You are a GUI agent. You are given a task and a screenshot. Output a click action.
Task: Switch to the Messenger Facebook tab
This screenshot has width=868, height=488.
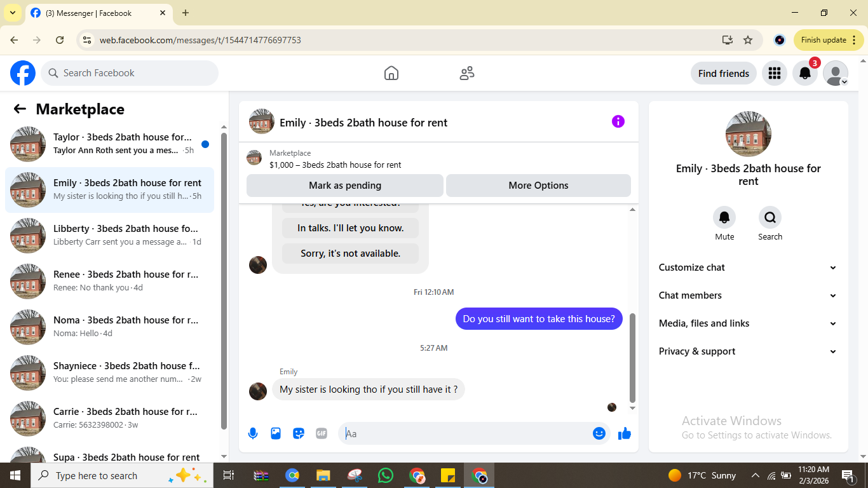(98, 13)
